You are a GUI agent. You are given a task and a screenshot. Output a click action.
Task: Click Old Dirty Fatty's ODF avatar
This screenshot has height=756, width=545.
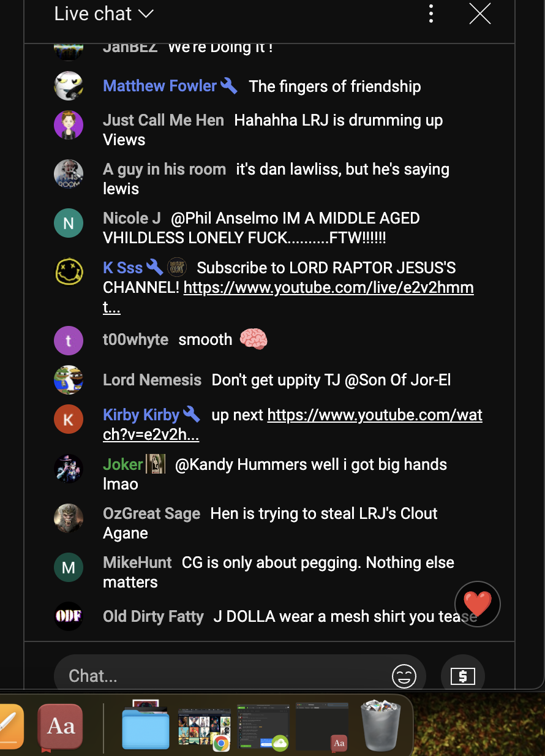tap(69, 616)
